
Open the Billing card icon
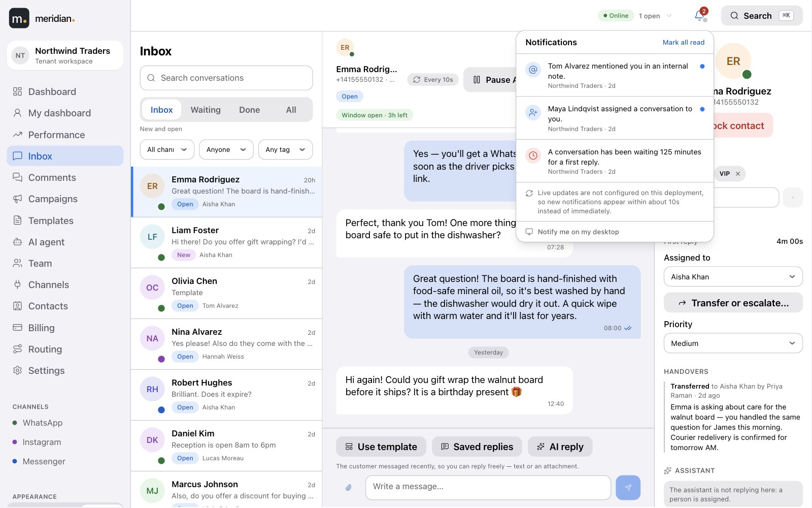tap(18, 328)
